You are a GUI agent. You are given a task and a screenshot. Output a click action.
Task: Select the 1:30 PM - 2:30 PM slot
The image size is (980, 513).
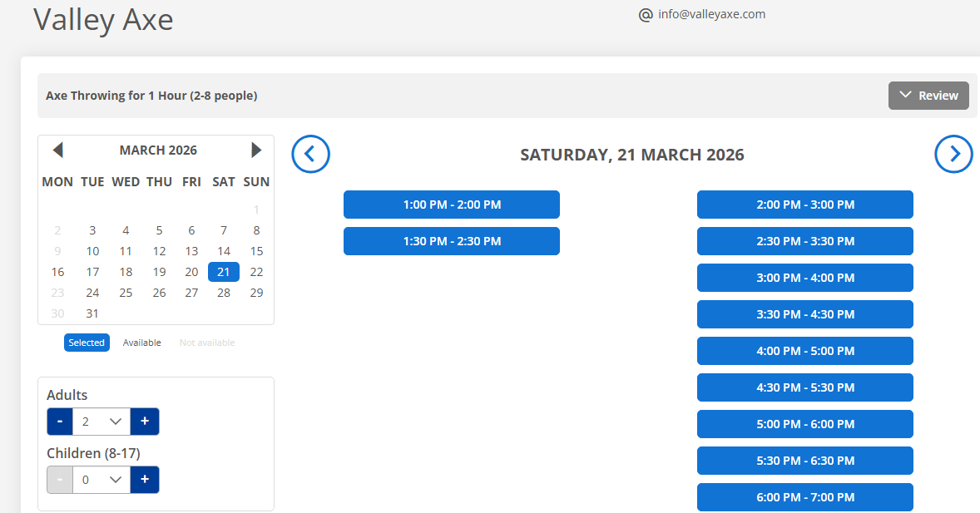click(452, 241)
